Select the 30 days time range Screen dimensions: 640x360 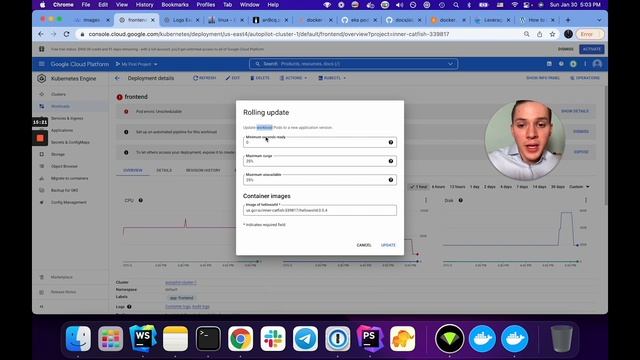(x=558, y=187)
